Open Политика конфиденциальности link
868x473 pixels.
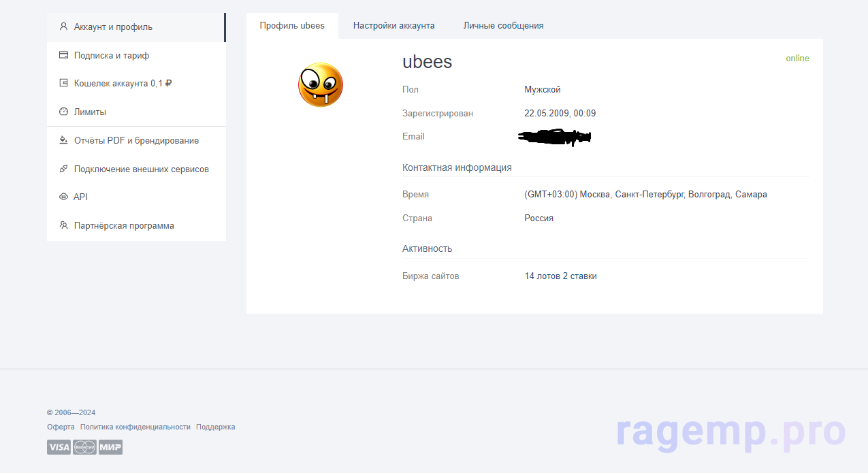click(135, 427)
